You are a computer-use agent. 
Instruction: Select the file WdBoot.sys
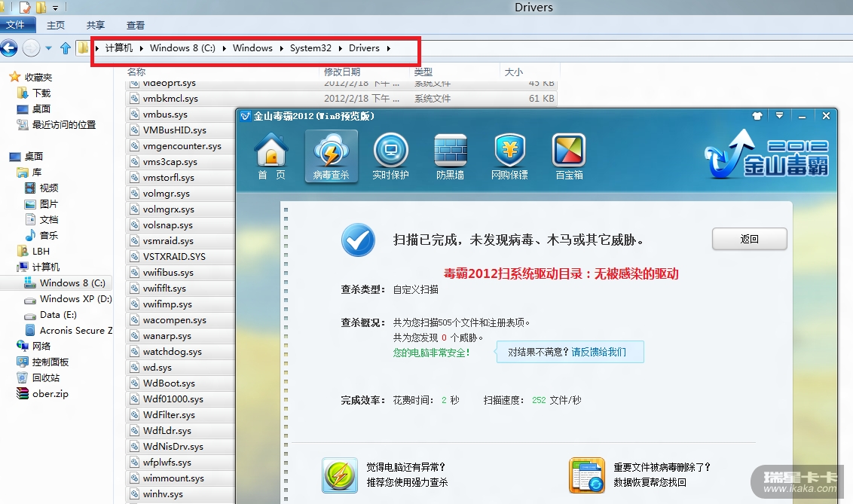tap(169, 383)
